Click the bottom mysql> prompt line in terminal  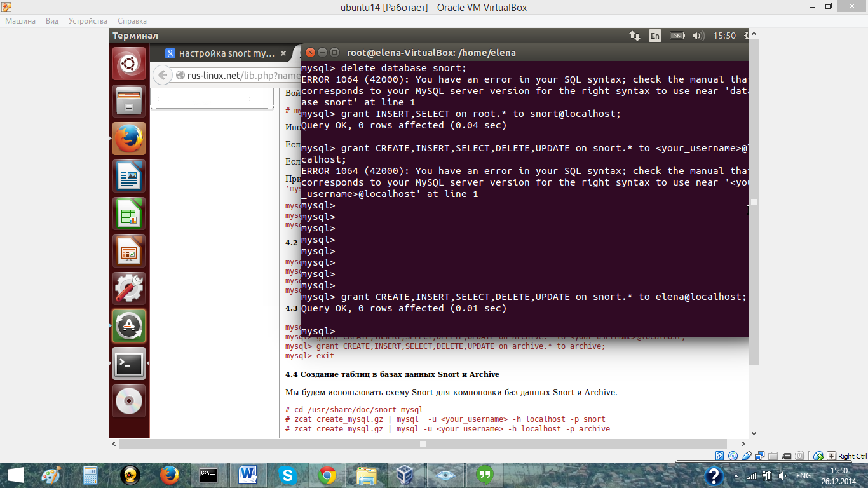(318, 331)
